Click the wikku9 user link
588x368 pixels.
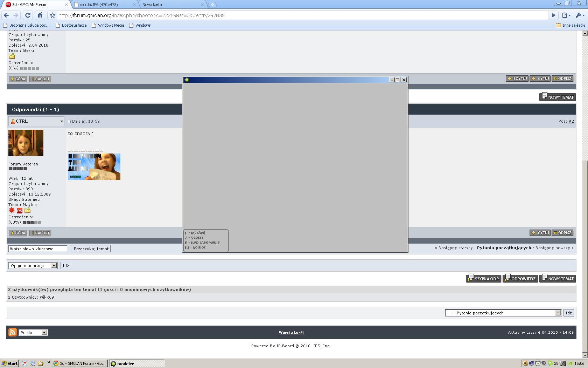click(47, 297)
